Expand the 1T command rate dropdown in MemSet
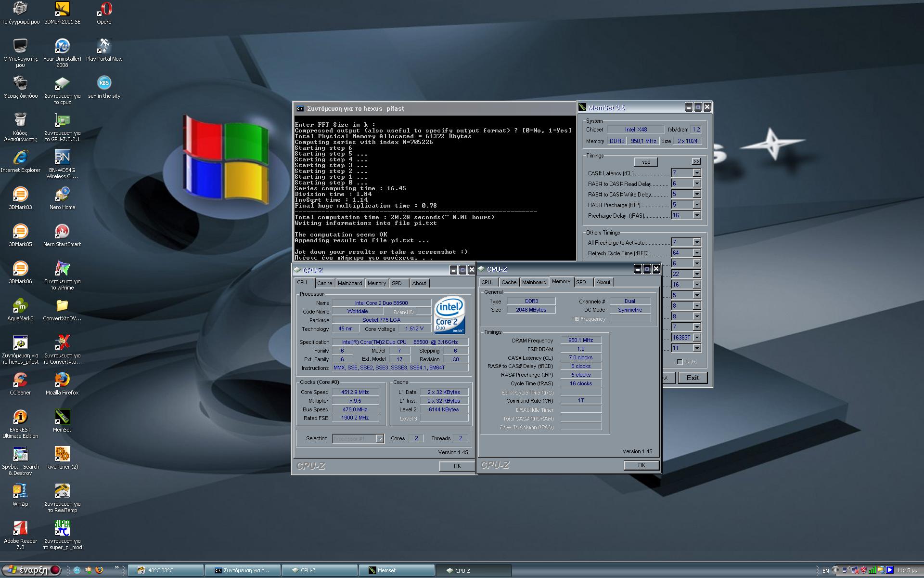This screenshot has height=578, width=924. pyautogui.click(x=696, y=348)
